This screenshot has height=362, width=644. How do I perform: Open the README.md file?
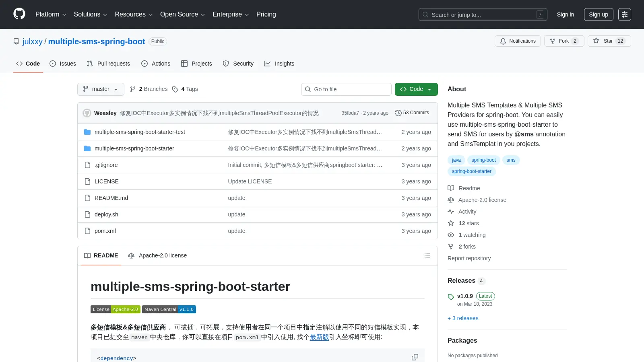(111, 198)
